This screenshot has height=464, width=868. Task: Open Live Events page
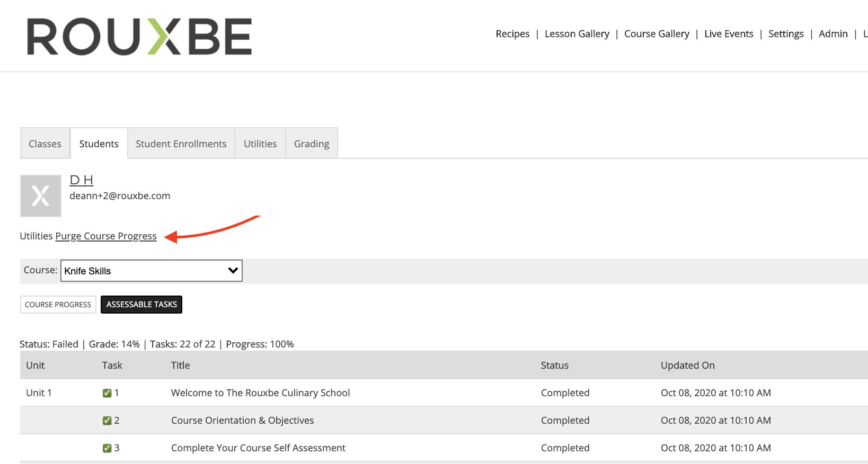coord(729,34)
